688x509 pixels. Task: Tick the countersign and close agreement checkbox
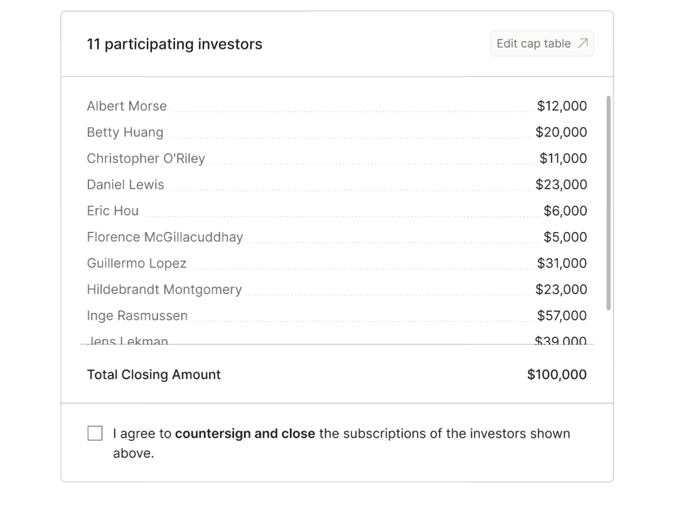click(95, 433)
